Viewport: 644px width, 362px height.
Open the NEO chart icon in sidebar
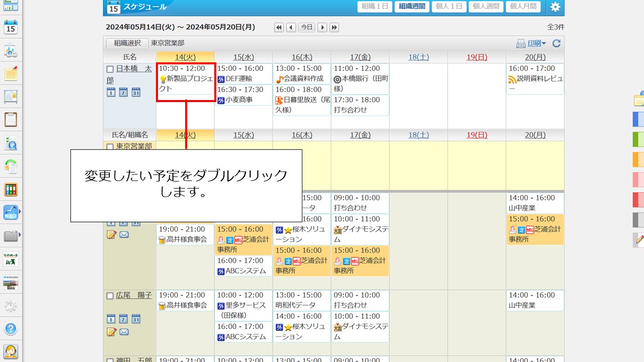pos(10,212)
